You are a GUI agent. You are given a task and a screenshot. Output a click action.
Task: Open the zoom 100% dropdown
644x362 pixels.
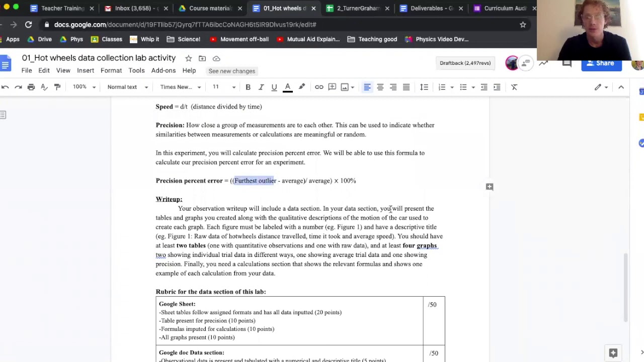tap(84, 87)
